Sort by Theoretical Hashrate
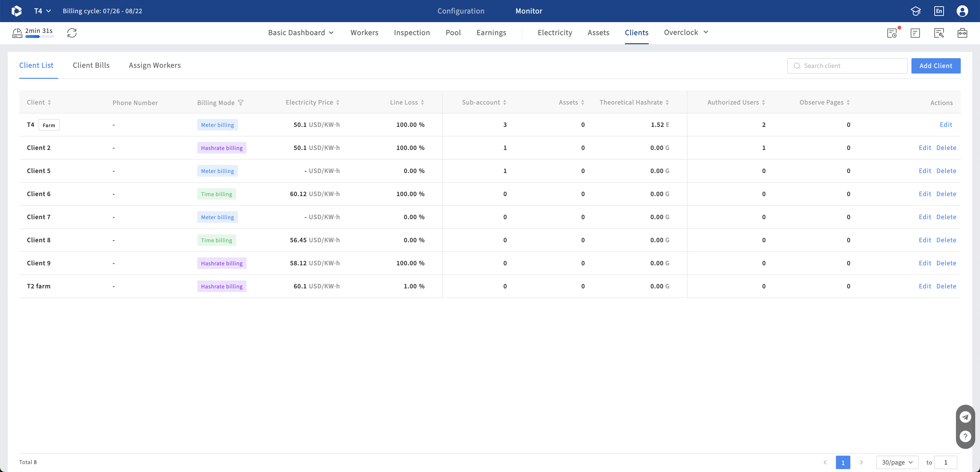This screenshot has height=472, width=980. point(667,102)
